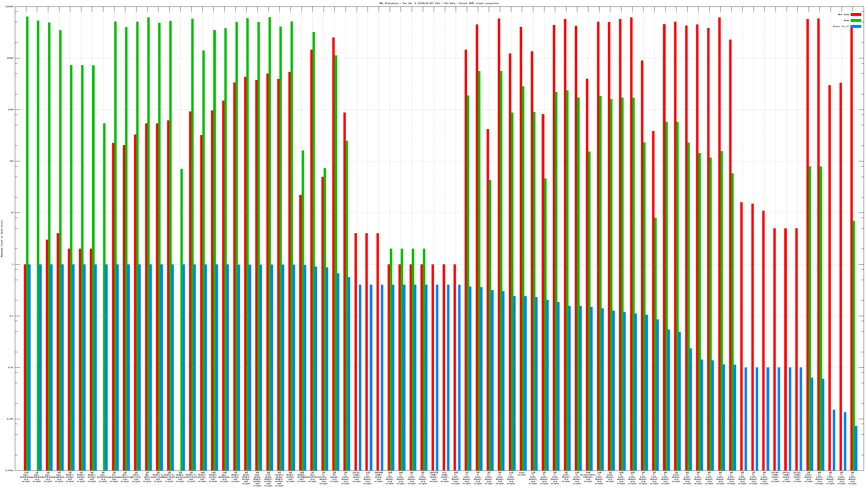Click the 100000 y-axis tick label
The image size is (868, 488).
coord(10,7)
